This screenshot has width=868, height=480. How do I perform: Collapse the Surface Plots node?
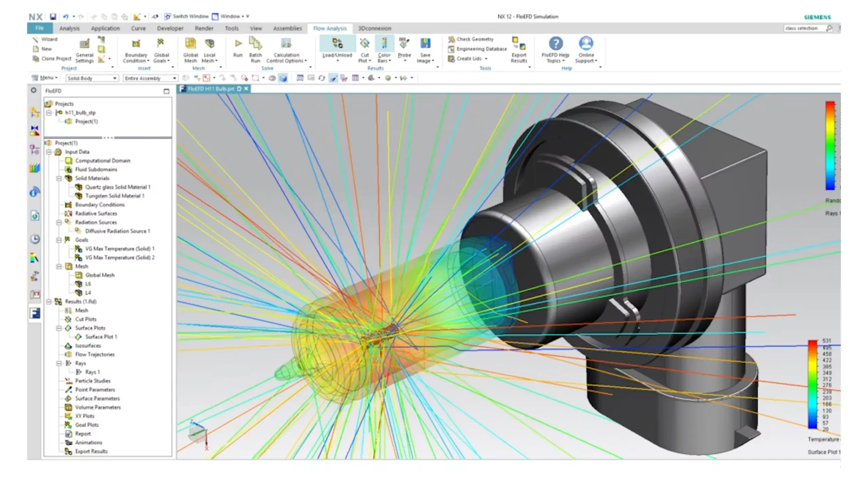coord(59,328)
